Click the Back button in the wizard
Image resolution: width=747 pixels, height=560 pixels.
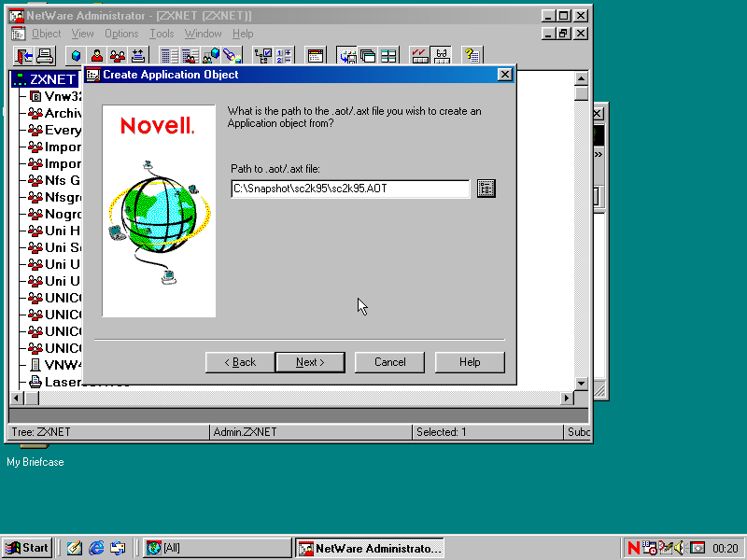[x=240, y=362]
